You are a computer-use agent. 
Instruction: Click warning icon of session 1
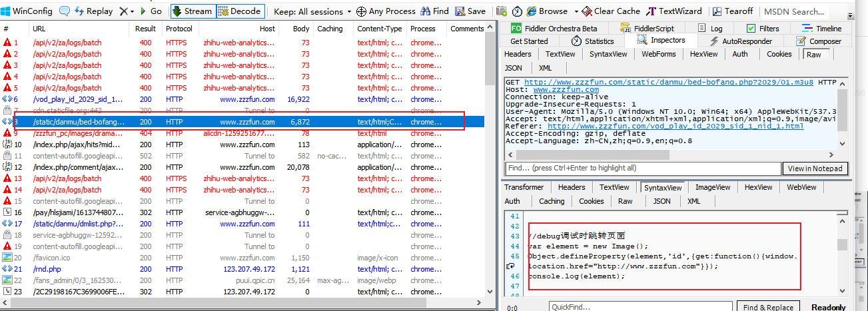click(7, 43)
